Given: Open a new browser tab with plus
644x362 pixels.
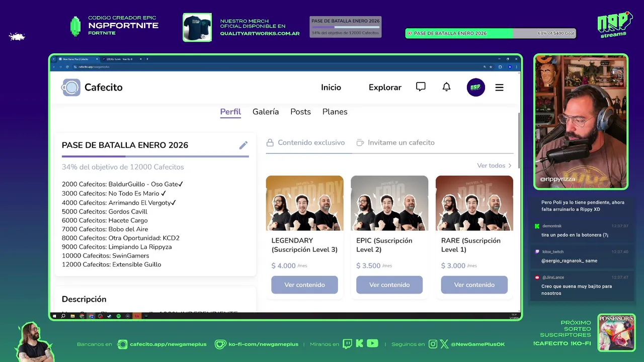Looking at the screenshot, I should point(147,59).
